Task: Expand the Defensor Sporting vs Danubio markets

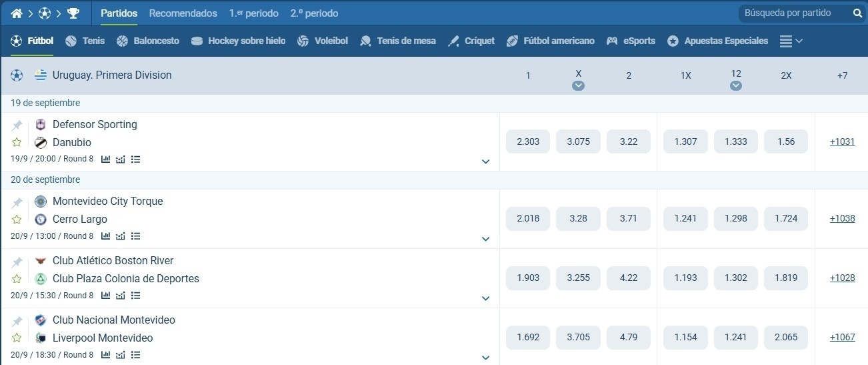Action: click(x=485, y=161)
